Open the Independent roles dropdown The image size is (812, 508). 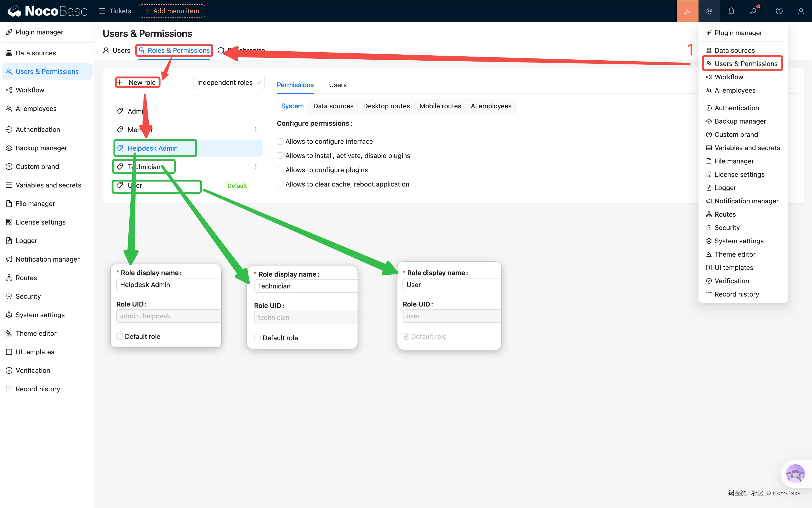pos(229,83)
